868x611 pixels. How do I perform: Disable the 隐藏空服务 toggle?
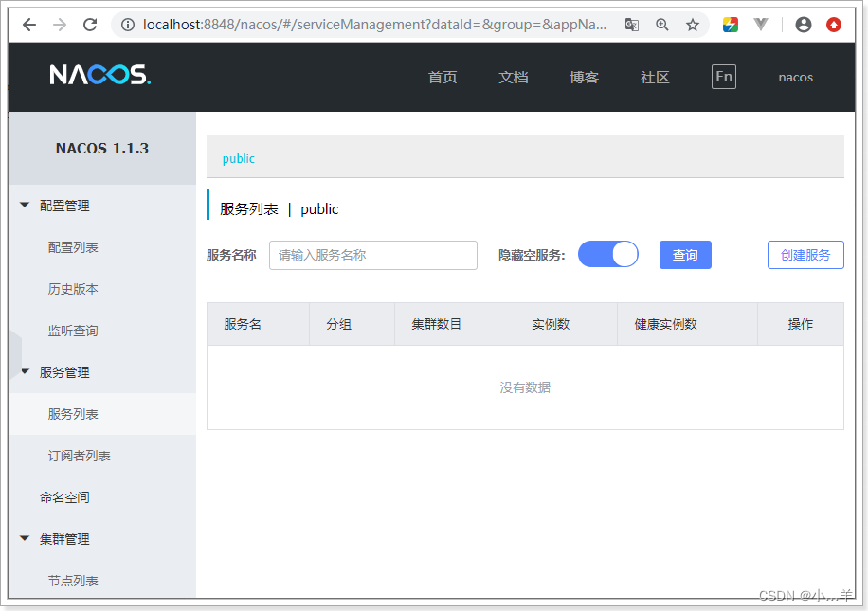[607, 254]
